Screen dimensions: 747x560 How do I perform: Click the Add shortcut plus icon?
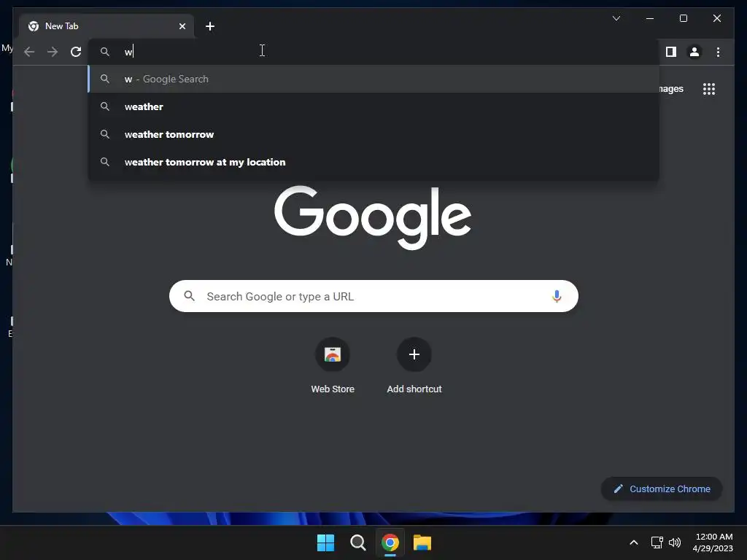(x=414, y=354)
